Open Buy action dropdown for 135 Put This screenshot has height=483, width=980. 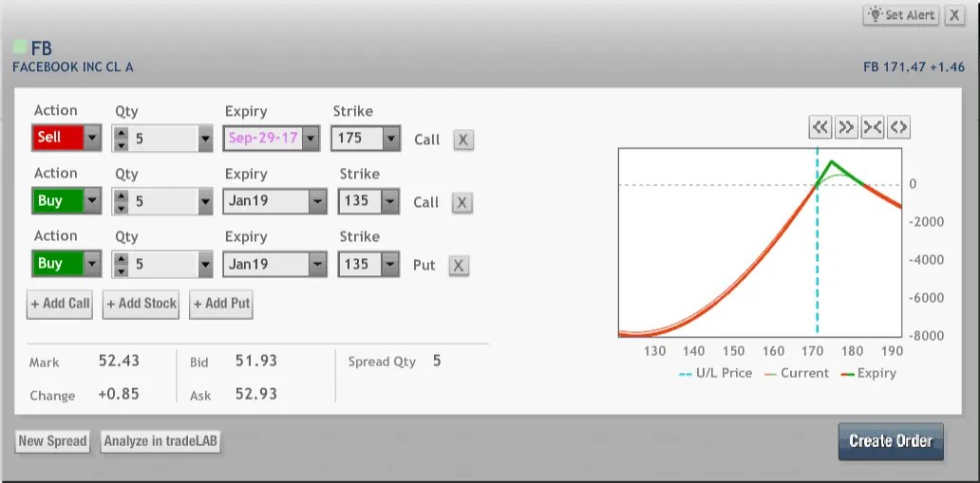pyautogui.click(x=92, y=264)
